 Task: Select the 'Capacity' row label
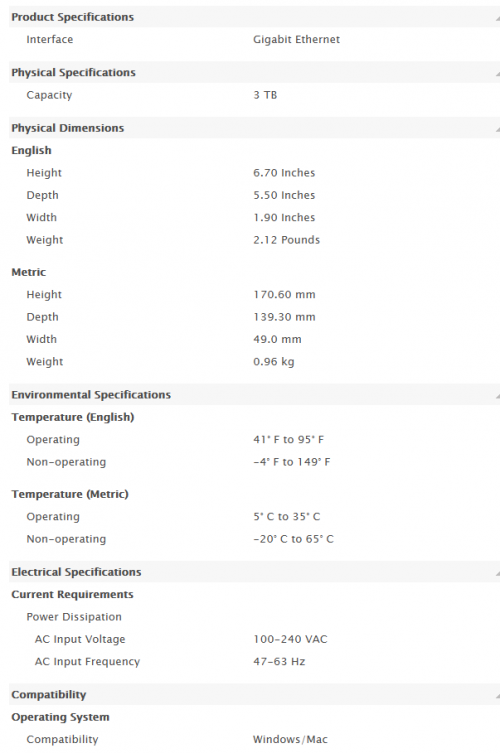click(x=49, y=95)
